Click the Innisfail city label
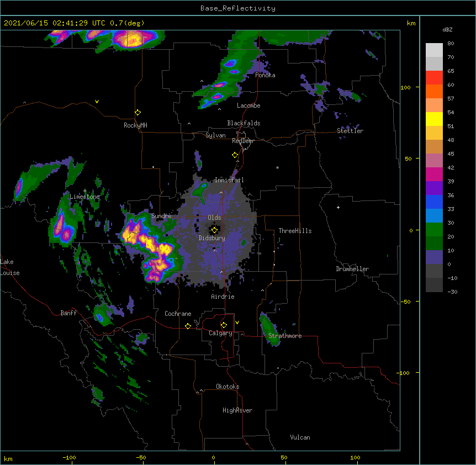This screenshot has width=476, height=465. click(x=229, y=180)
